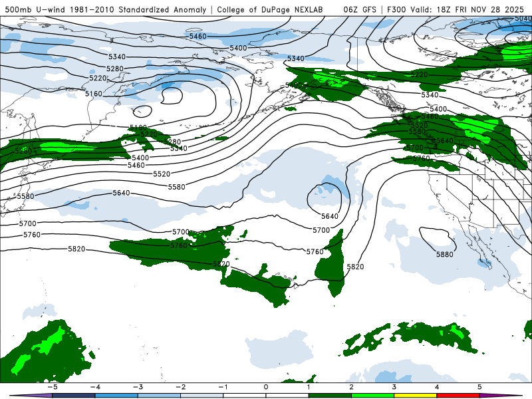Select 'F300 Valid: 18Z FRI NOV 28 2025' text
The height and width of the screenshot is (399, 532).
pyautogui.click(x=456, y=9)
